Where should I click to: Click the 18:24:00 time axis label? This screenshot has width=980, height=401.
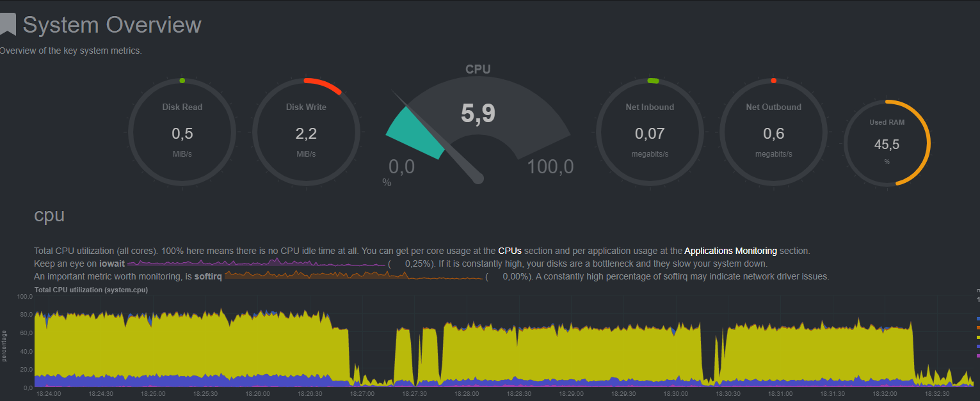[x=49, y=394]
